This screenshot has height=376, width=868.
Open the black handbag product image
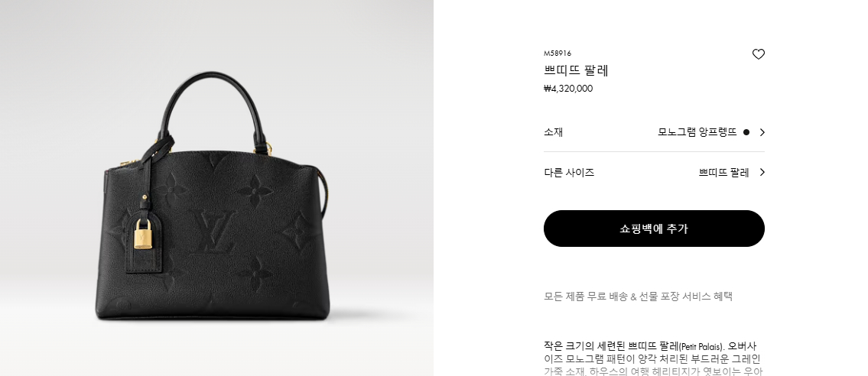(x=216, y=188)
